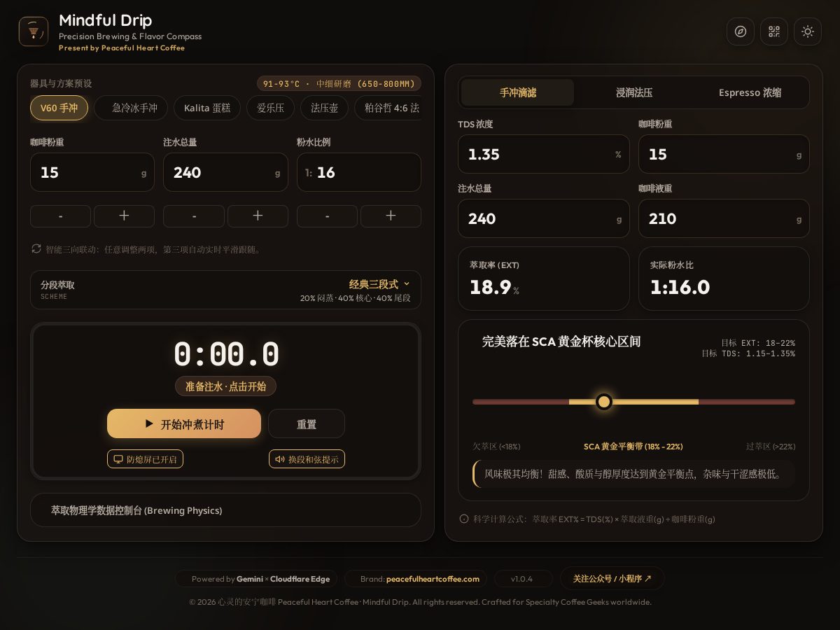Click the 0:00.0 timer display

tap(226, 353)
